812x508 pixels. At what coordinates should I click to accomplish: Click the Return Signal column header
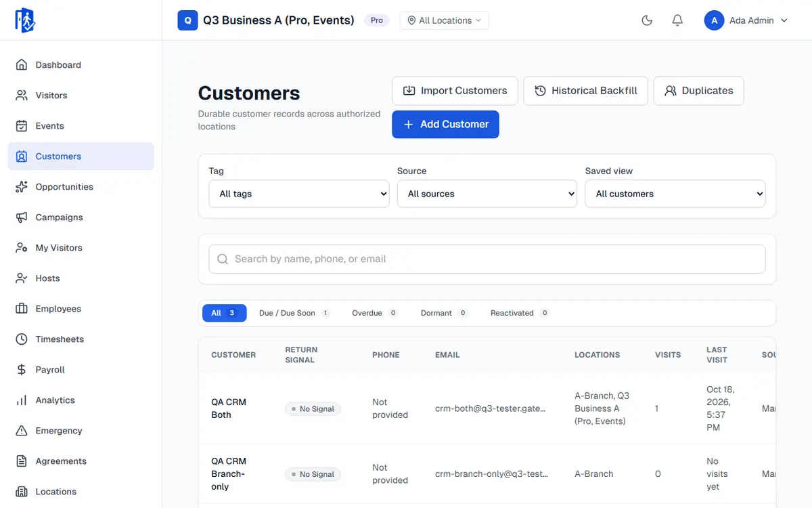pos(301,355)
